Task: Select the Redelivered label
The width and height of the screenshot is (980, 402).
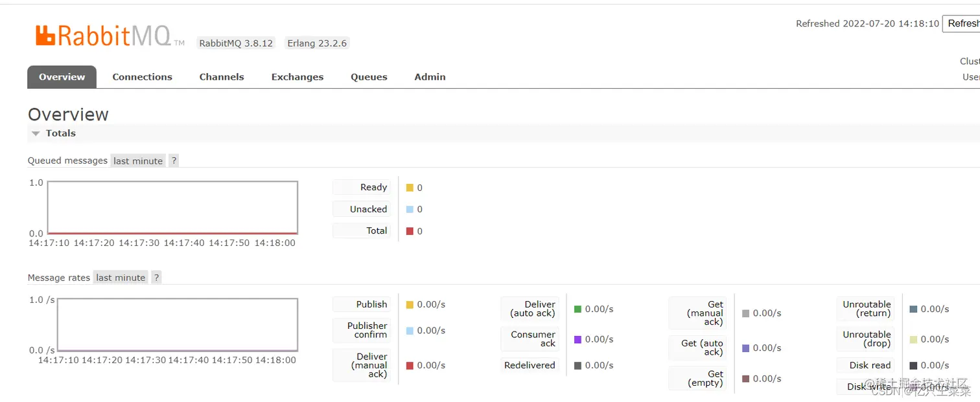Action: click(x=530, y=365)
